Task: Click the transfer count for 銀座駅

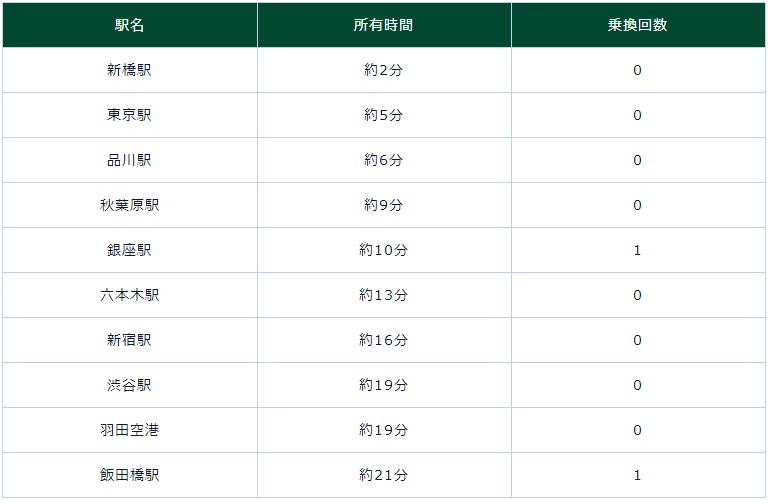Action: click(x=638, y=250)
